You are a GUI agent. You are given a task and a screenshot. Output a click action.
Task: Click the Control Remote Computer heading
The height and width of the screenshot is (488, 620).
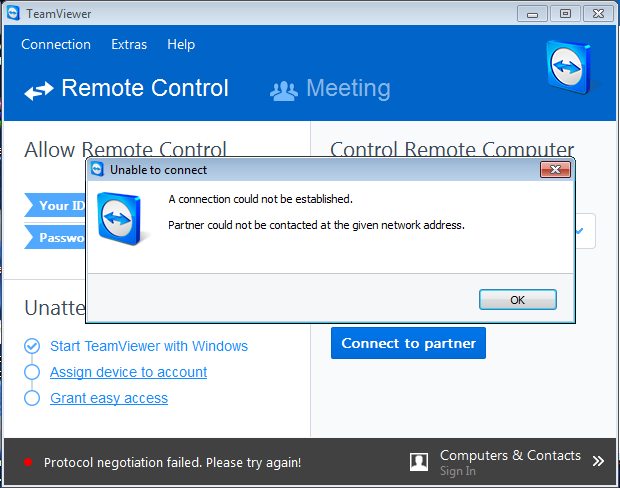(452, 149)
